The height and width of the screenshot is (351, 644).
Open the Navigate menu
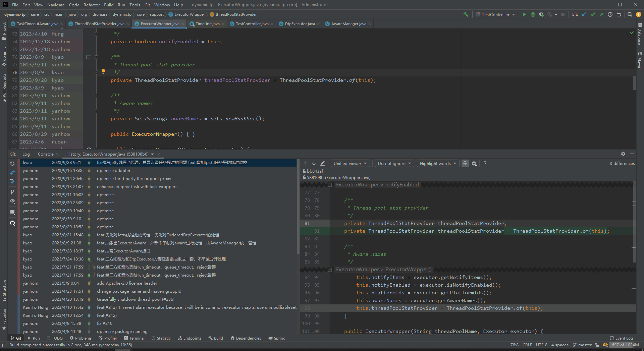pyautogui.click(x=56, y=5)
